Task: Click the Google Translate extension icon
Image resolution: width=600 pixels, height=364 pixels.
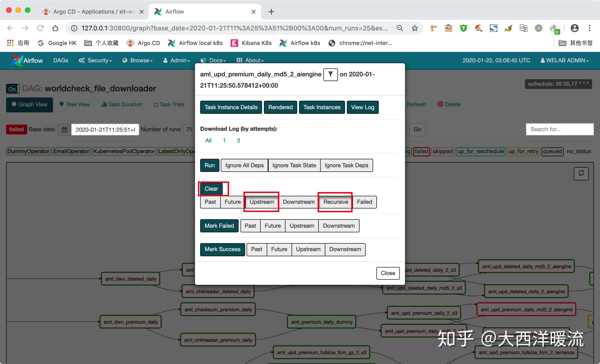Action: [523, 28]
